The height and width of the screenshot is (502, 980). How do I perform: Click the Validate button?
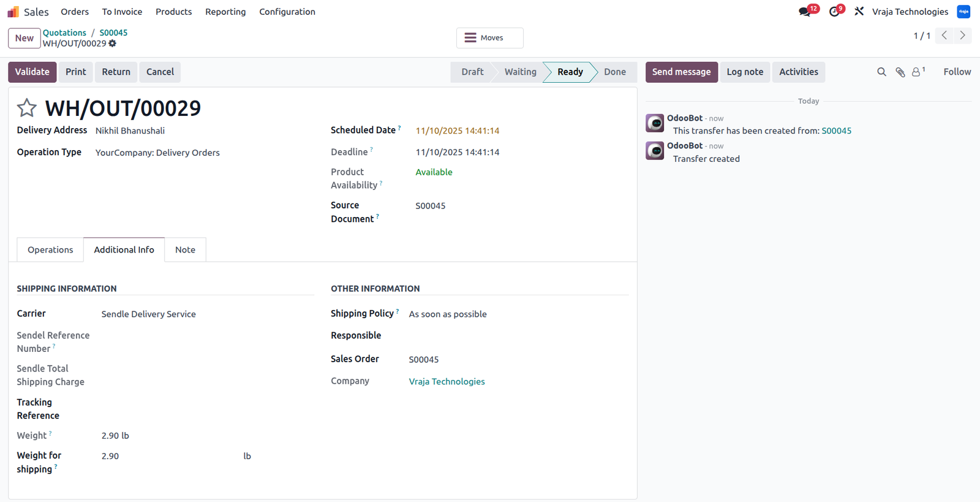[x=32, y=72]
